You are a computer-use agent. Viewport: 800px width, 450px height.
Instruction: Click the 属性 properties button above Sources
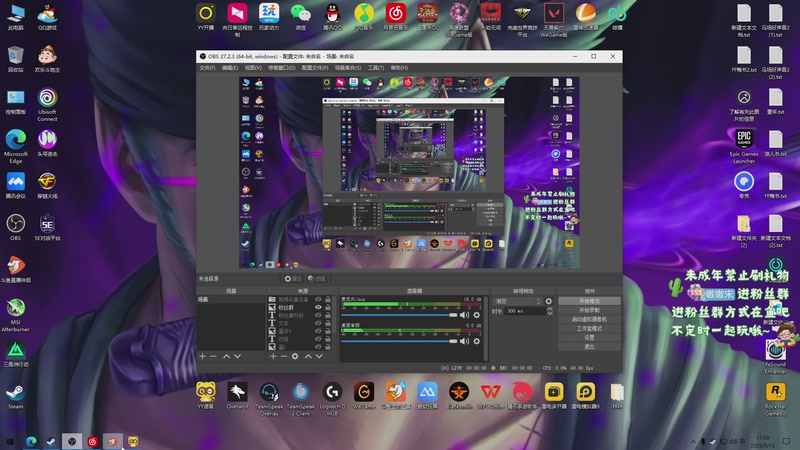pyautogui.click(x=293, y=279)
